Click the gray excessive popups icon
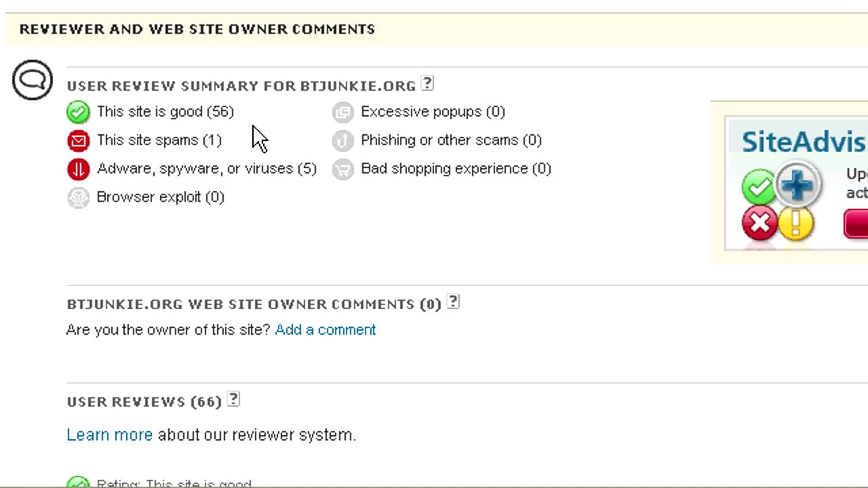 click(342, 112)
